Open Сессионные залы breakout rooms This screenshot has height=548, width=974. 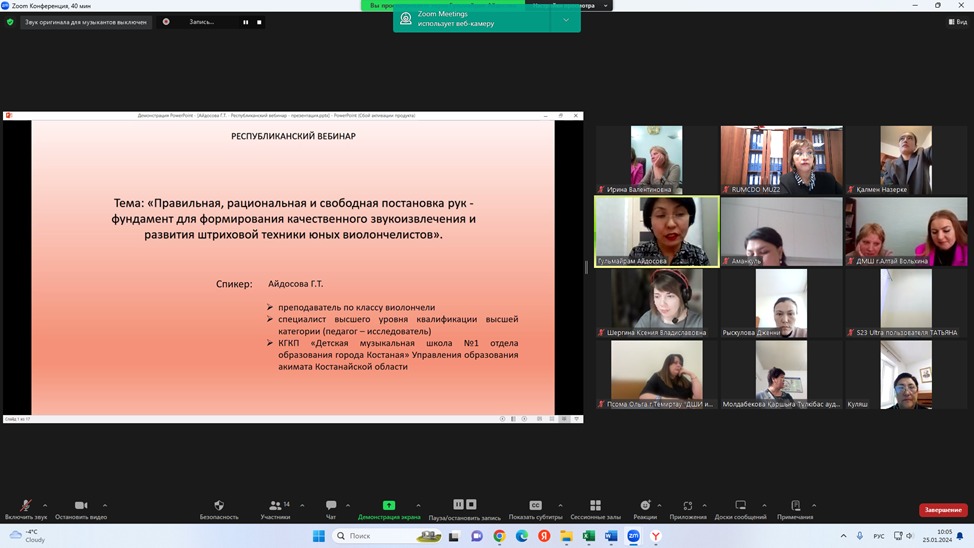[x=595, y=509]
